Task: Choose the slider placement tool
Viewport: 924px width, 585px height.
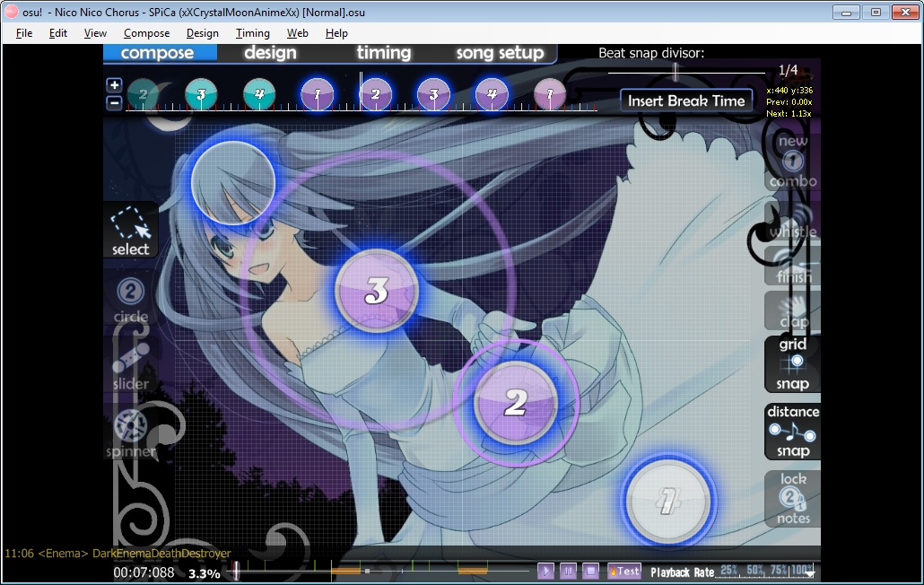Action: (130, 366)
